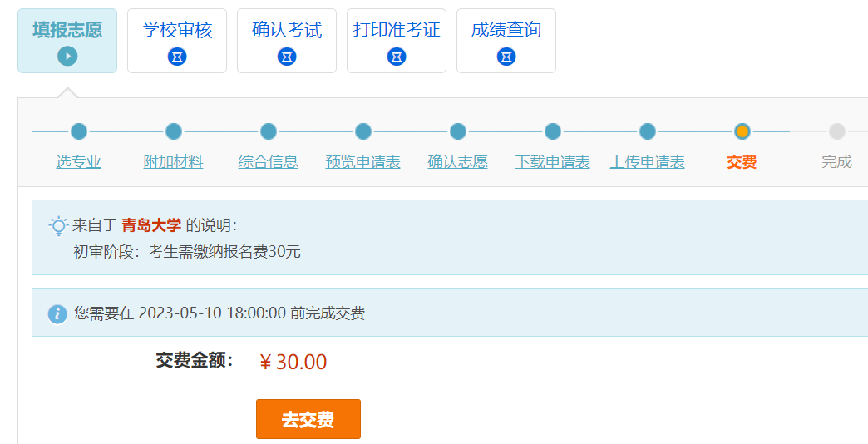868x444 pixels.
Task: Switch to the 成绩查询 tab
Action: point(506,41)
